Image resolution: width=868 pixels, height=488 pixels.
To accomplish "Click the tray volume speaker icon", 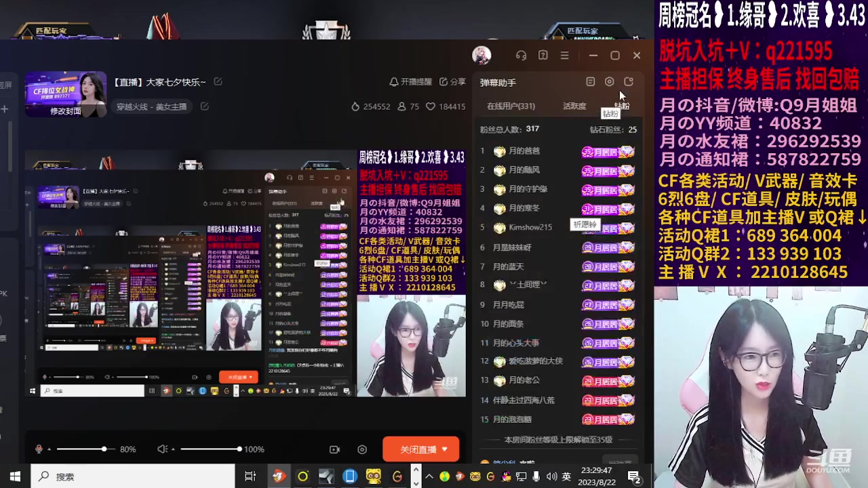I will 551,476.
